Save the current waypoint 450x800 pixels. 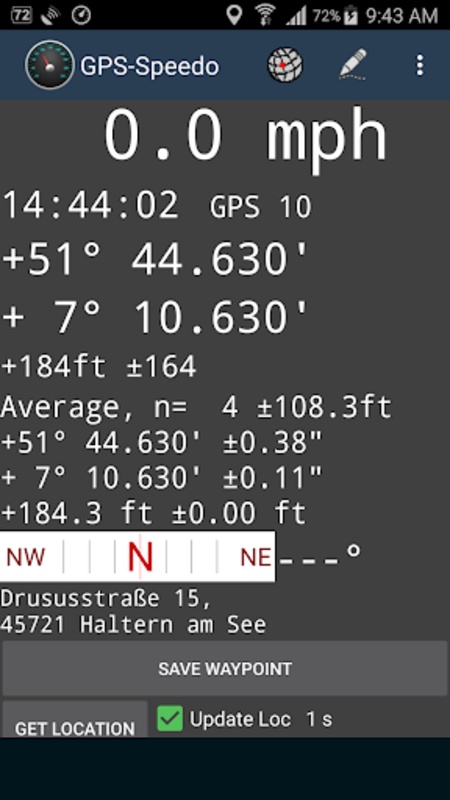point(225,668)
